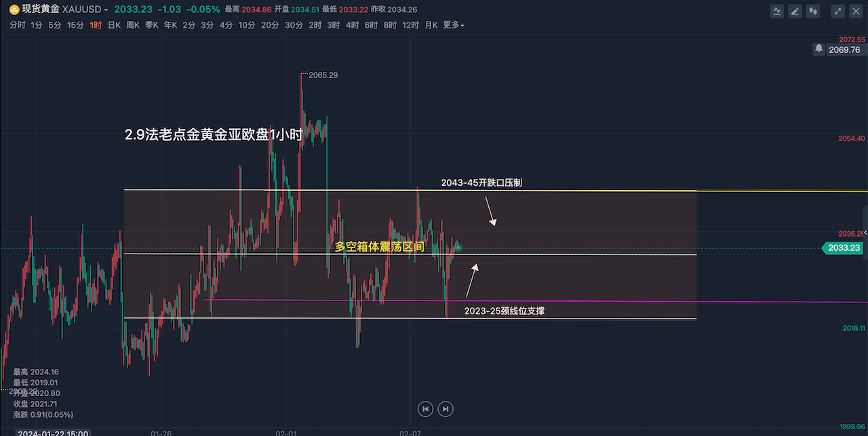868x436 pixels.
Task: Choose the 月K timeframe
Action: (x=431, y=25)
